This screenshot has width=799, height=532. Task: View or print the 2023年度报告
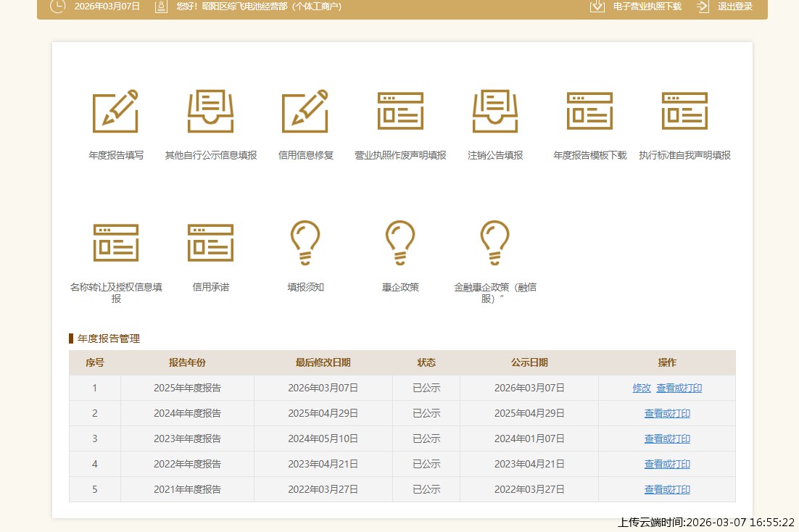(x=667, y=439)
